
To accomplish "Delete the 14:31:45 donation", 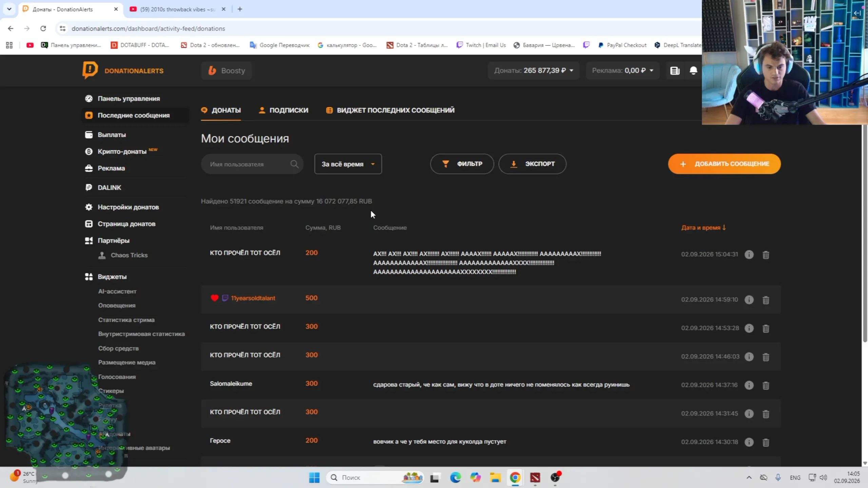I will (x=766, y=414).
